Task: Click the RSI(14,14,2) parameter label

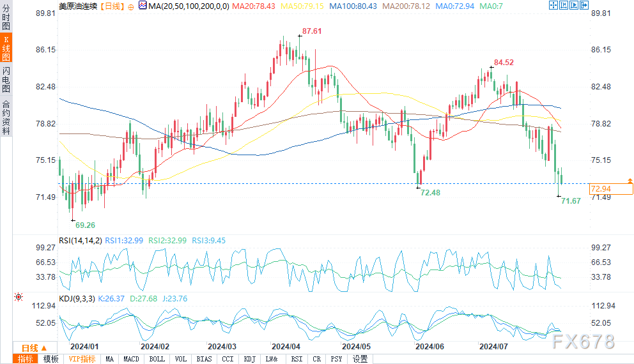Action: coord(81,240)
